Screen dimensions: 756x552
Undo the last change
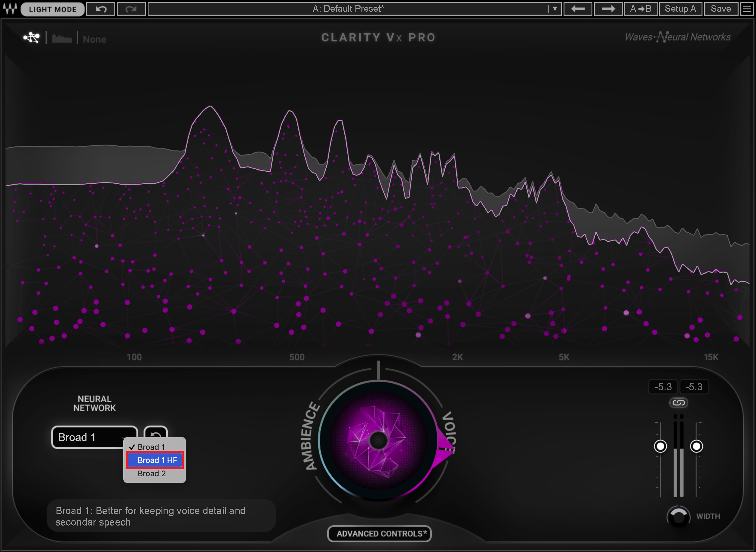(x=101, y=9)
